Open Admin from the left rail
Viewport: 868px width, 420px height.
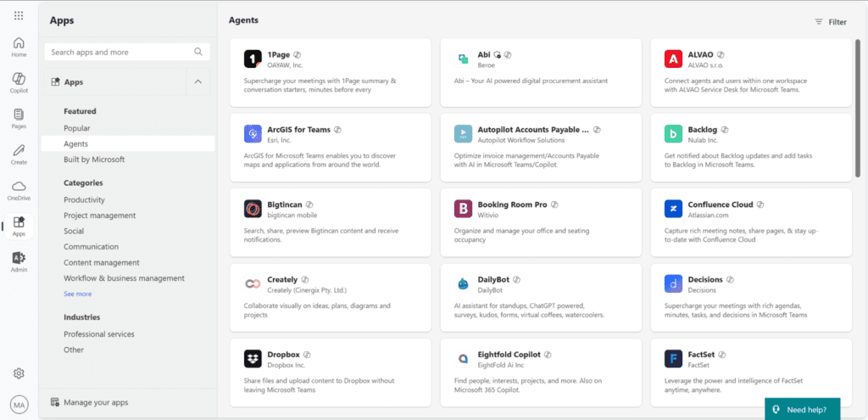19,262
